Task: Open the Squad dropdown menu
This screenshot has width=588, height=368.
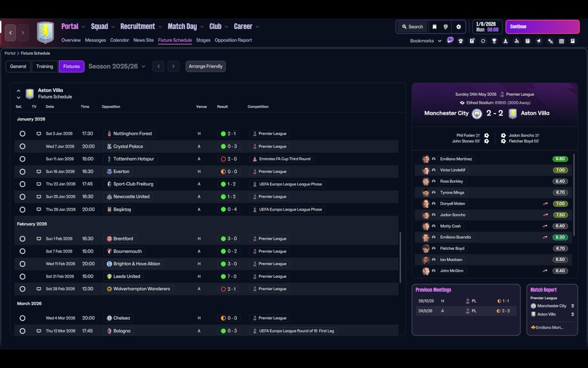Action: click(103, 27)
